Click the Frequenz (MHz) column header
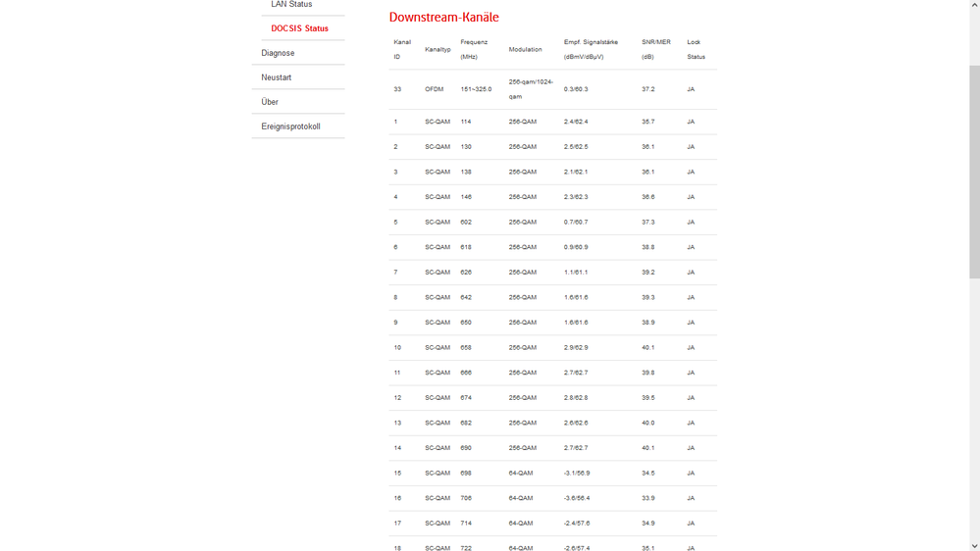The height and width of the screenshot is (551, 980). click(x=474, y=49)
